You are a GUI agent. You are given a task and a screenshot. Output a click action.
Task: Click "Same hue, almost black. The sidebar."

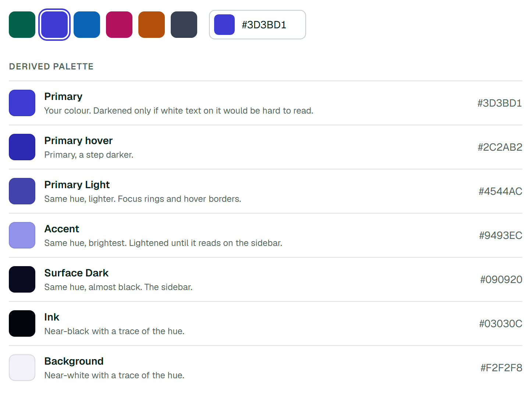point(118,287)
